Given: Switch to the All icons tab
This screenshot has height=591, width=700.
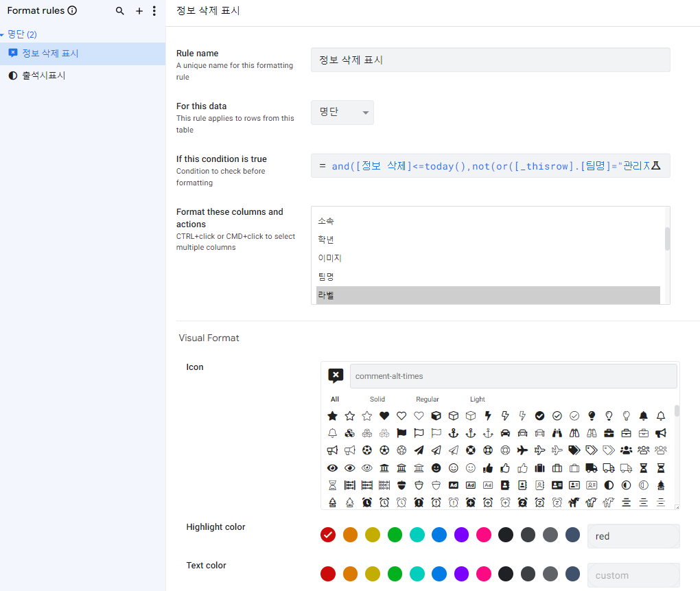Looking at the screenshot, I should pyautogui.click(x=335, y=399).
